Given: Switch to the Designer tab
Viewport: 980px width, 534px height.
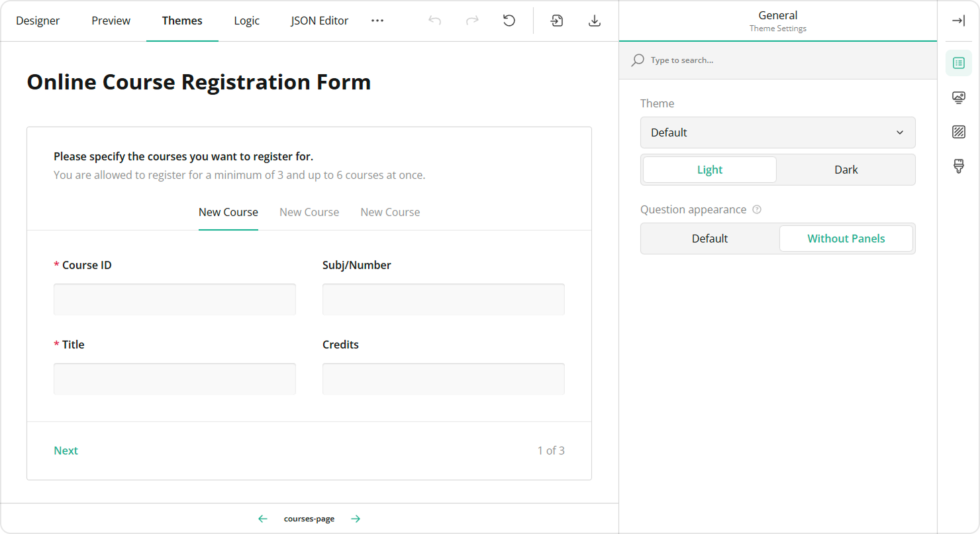Looking at the screenshot, I should (x=38, y=21).
